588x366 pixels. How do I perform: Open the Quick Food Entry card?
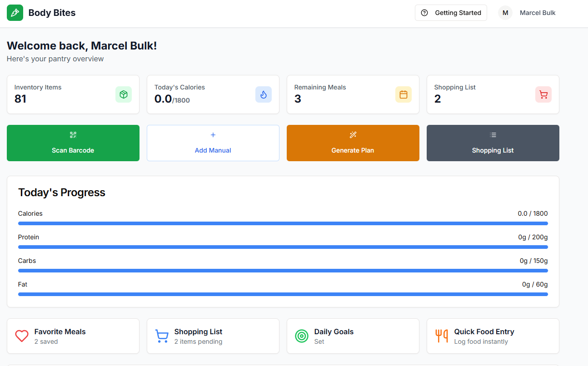point(493,336)
